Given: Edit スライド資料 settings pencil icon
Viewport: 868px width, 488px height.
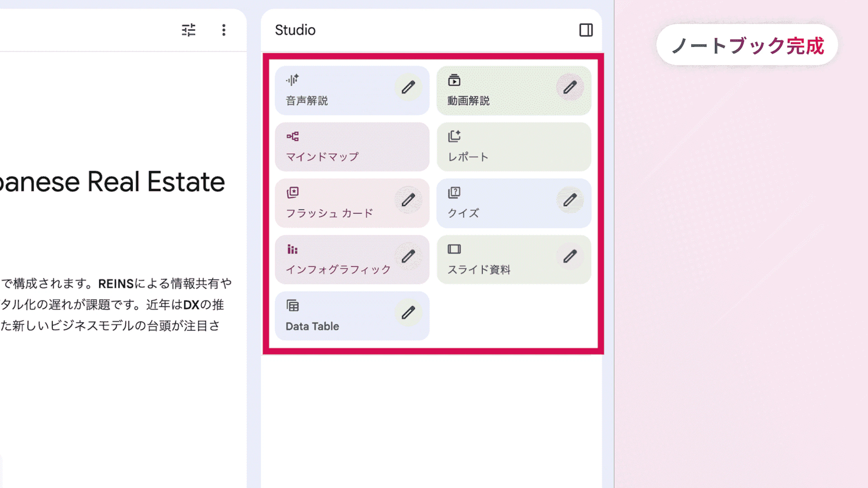Looking at the screenshot, I should pyautogui.click(x=570, y=256).
